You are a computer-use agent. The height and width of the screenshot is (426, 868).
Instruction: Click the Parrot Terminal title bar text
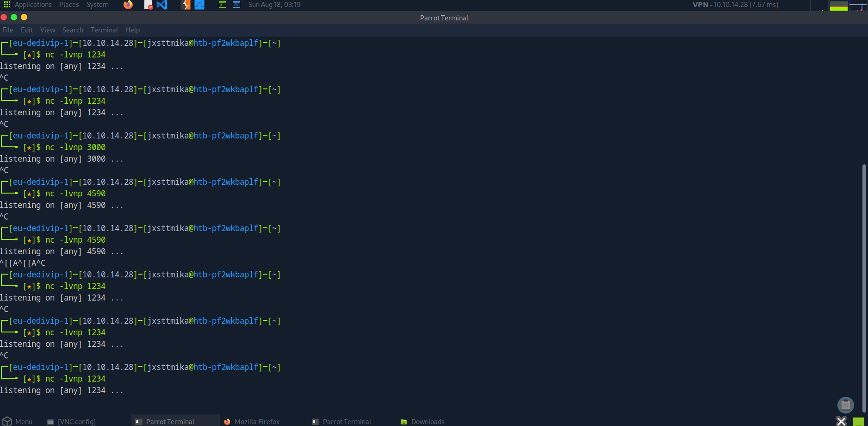click(444, 18)
